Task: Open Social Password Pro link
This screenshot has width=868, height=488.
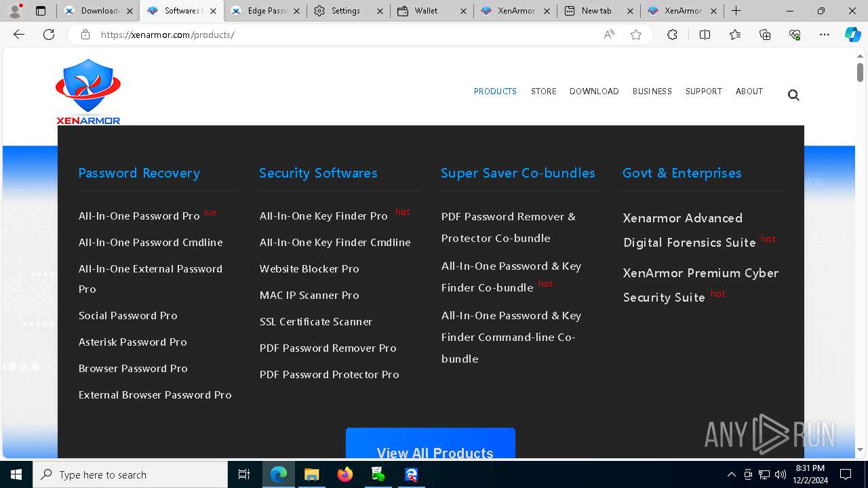Action: (127, 316)
